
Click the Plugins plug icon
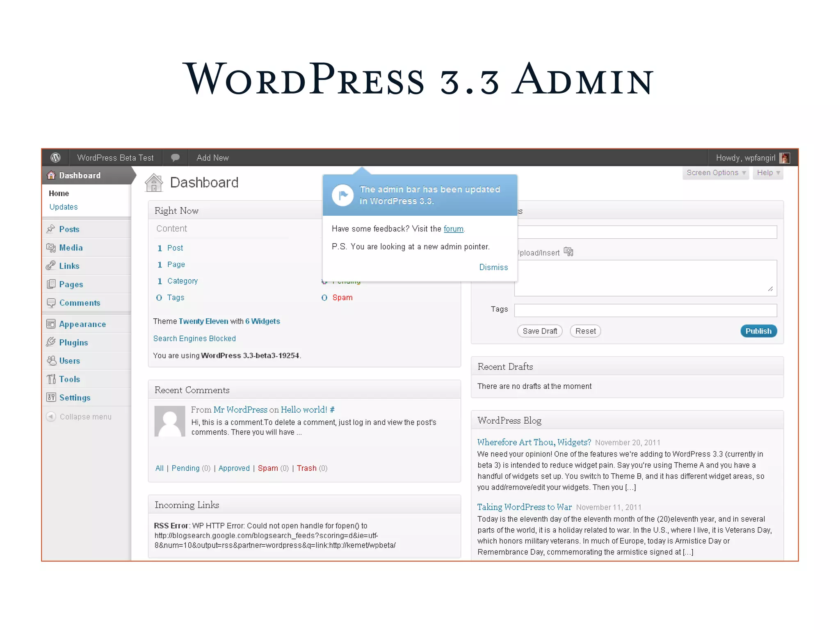[51, 342]
